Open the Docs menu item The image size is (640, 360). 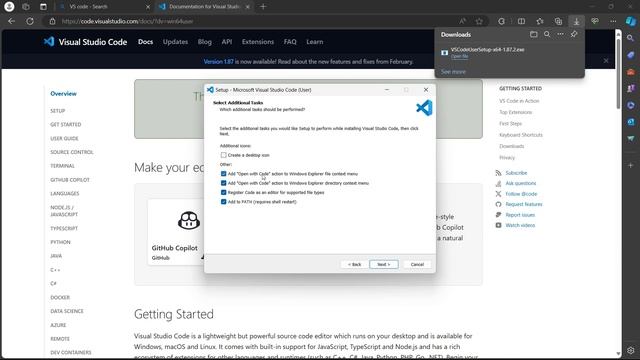[x=145, y=42]
